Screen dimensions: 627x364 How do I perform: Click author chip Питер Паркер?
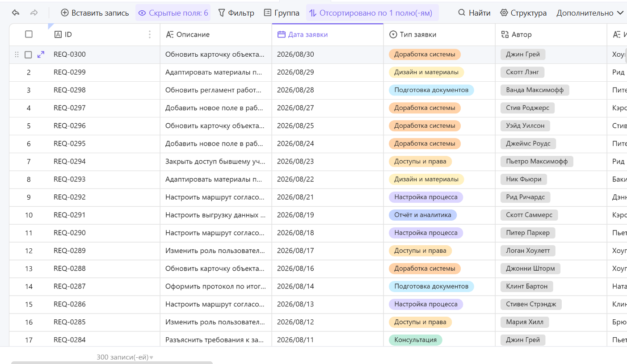(x=528, y=233)
